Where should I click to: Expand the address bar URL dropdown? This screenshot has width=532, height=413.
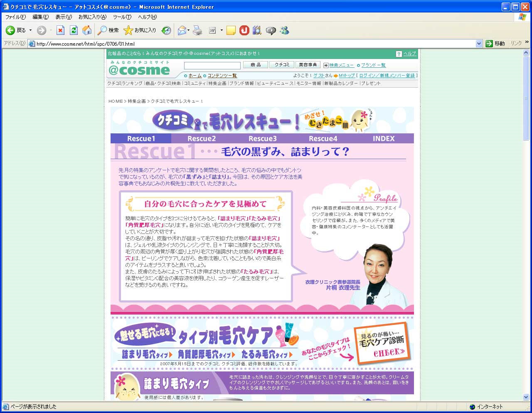(479, 44)
